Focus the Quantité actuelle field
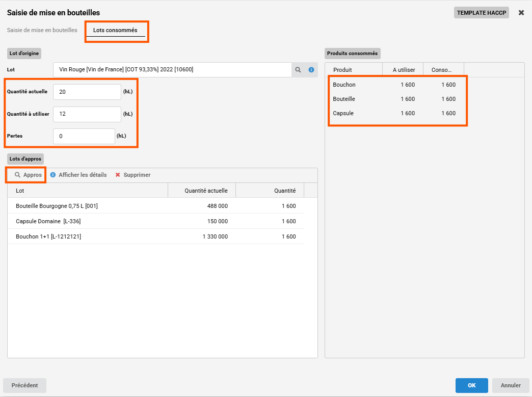This screenshot has height=397, width=532. pyautogui.click(x=87, y=92)
